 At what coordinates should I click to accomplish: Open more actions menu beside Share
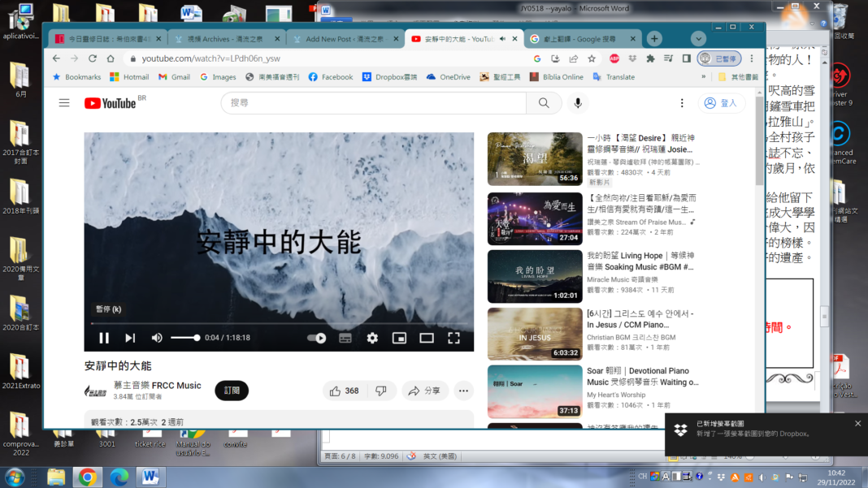click(x=463, y=391)
